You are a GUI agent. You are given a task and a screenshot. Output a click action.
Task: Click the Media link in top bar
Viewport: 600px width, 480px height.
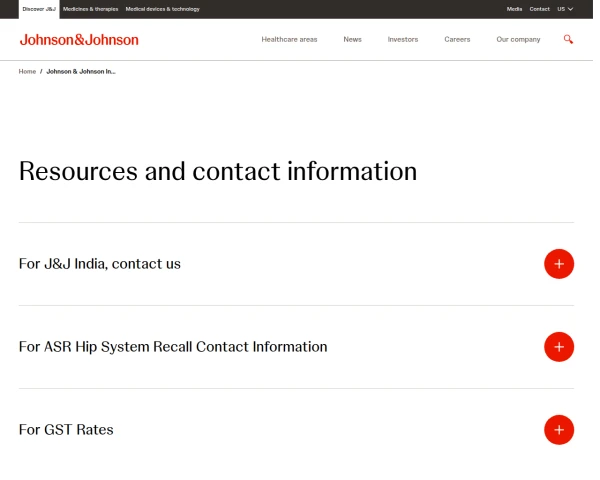pos(514,8)
